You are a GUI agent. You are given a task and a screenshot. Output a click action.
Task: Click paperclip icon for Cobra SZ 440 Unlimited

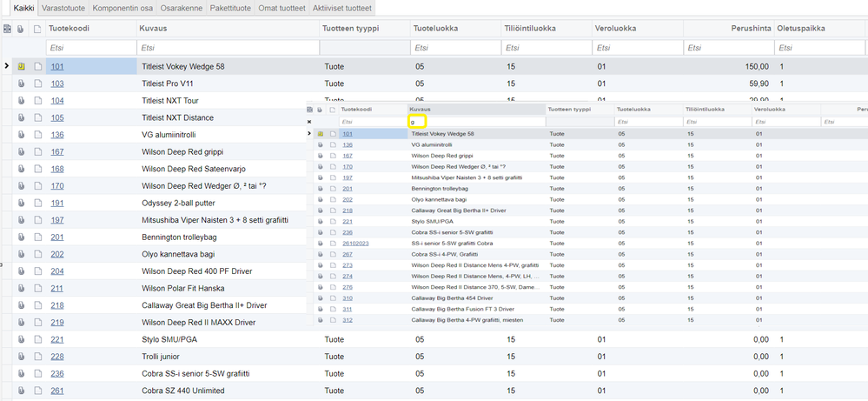click(x=21, y=391)
